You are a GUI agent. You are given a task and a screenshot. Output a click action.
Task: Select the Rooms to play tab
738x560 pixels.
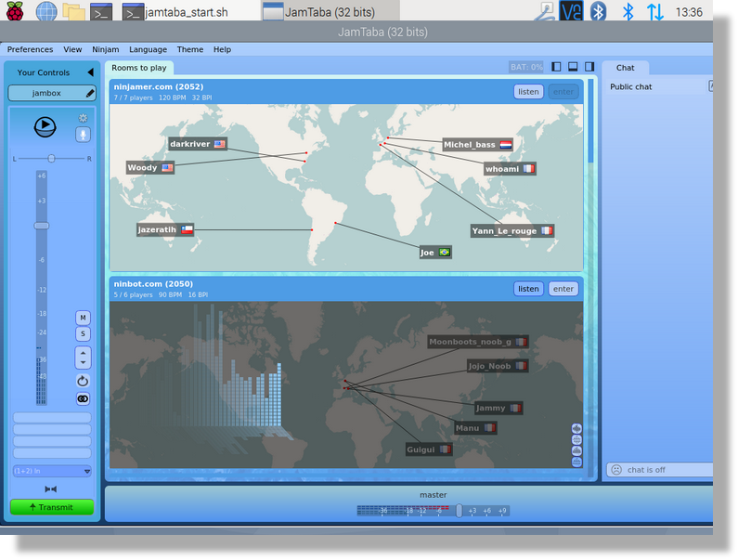point(139,68)
